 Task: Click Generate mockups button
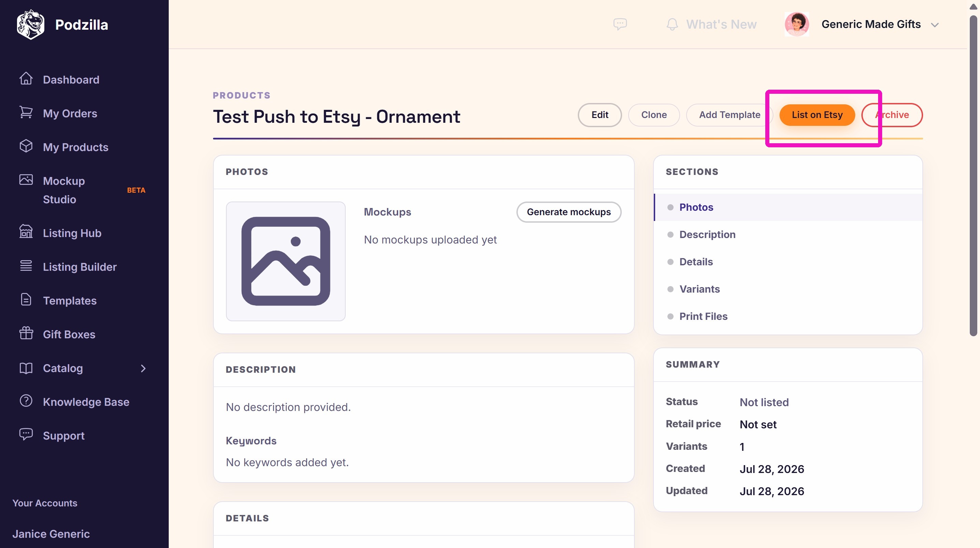pyautogui.click(x=569, y=212)
